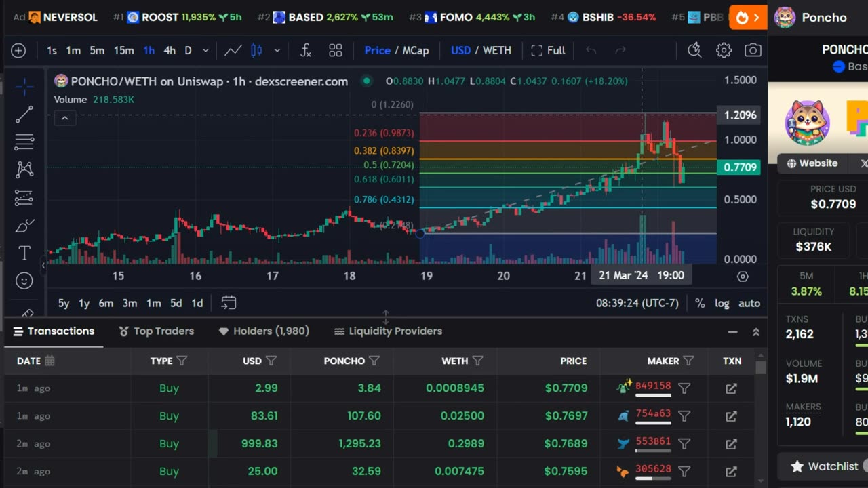
Task: Switch to the Top Traders tab
Action: (157, 331)
